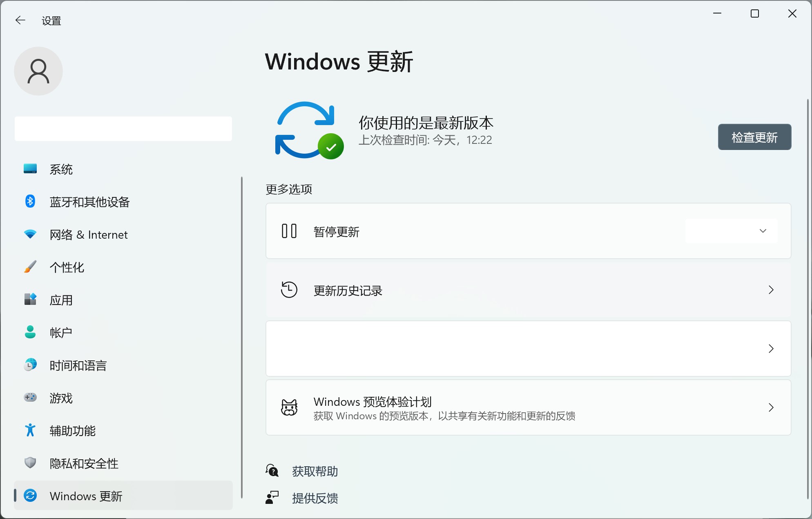Select 游戏 in the navigation list
Screen dimensions: 812x519
coord(61,398)
